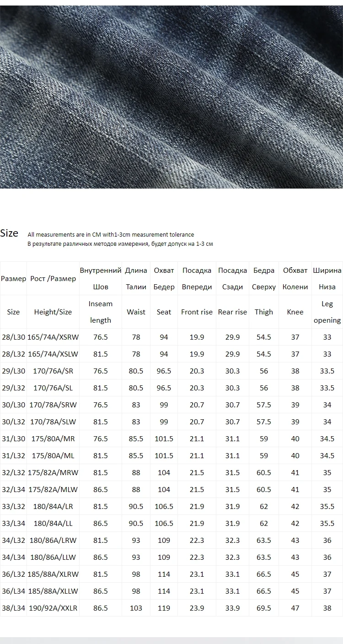Select the 'Waist' English header
Image resolution: width=343 pixels, height=644 pixels.
[x=136, y=312]
